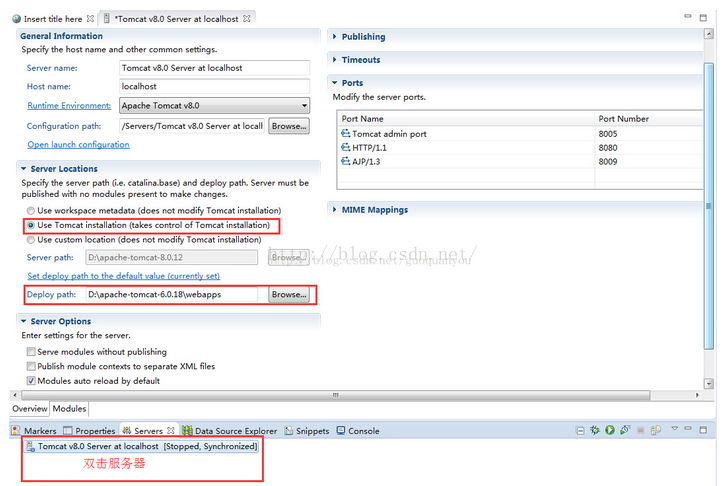Expand the Timeouts section
726x486 pixels.
click(x=334, y=60)
